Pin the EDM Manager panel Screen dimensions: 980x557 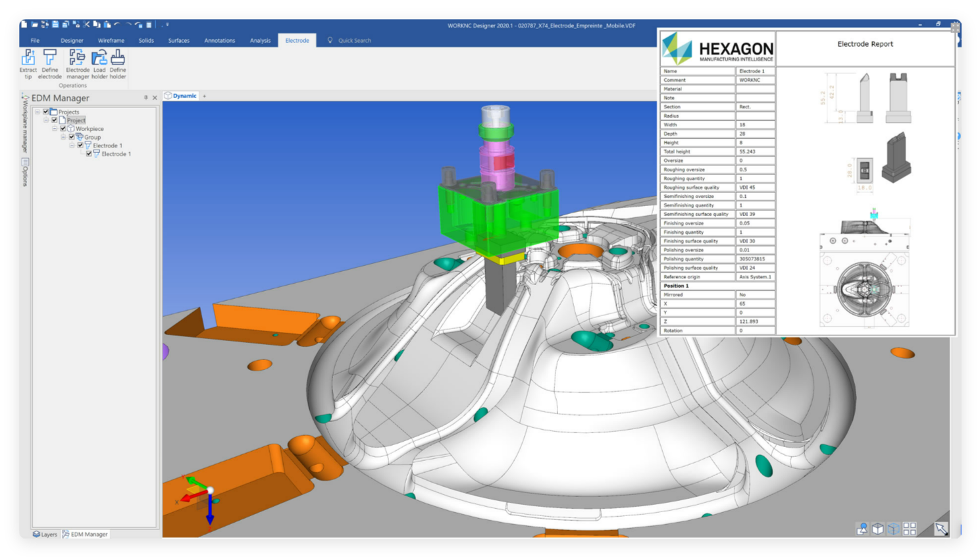(x=146, y=97)
